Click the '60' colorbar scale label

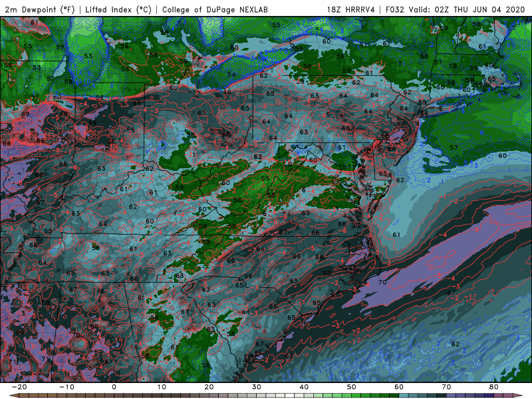[x=399, y=387]
